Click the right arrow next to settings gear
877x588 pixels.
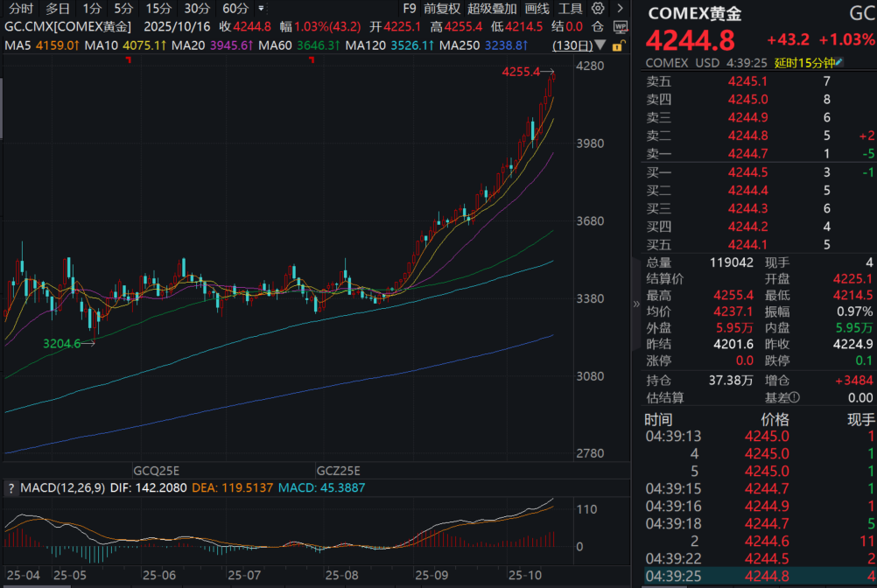pos(619,9)
